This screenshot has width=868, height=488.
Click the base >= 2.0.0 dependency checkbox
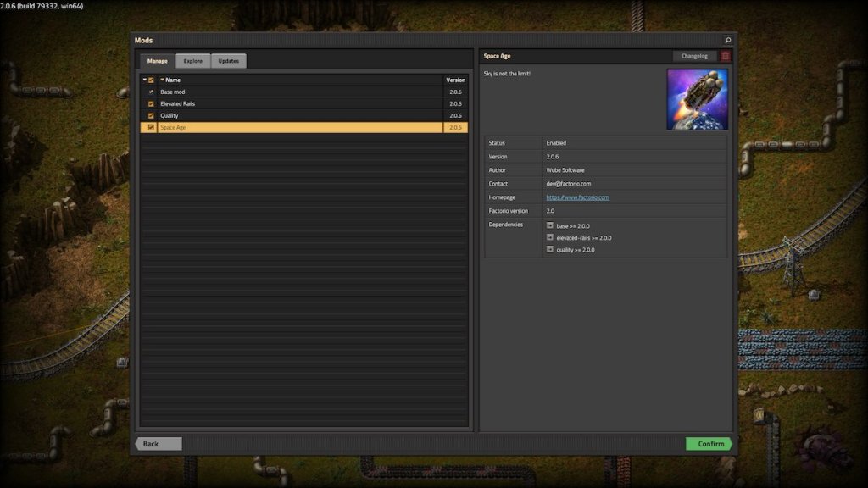click(x=550, y=225)
